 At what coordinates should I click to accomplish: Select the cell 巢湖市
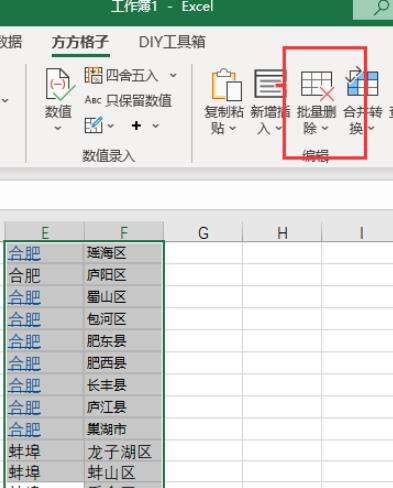(124, 429)
